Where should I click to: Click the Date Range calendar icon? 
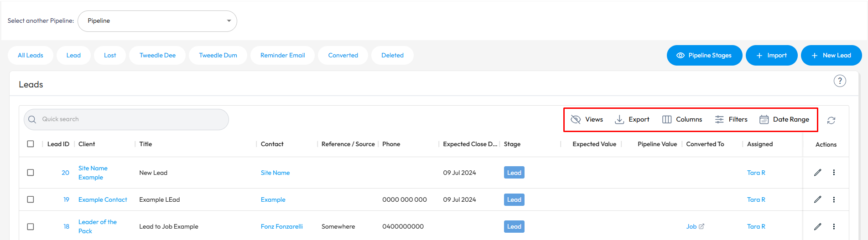[764, 119]
